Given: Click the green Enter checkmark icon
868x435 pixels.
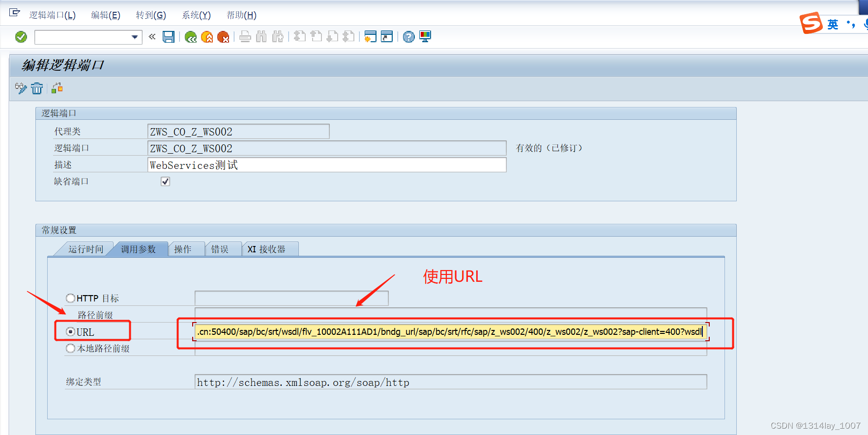Looking at the screenshot, I should (x=21, y=37).
